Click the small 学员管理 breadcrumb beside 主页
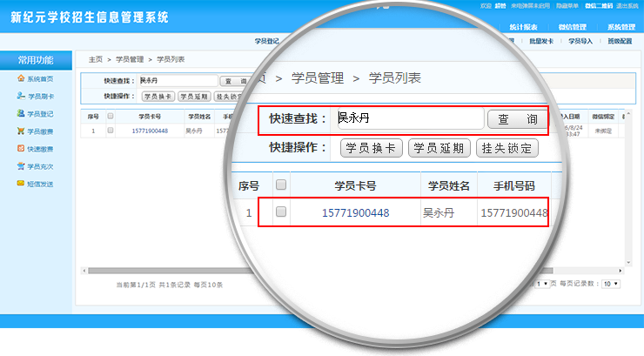644x356 pixels. point(130,59)
